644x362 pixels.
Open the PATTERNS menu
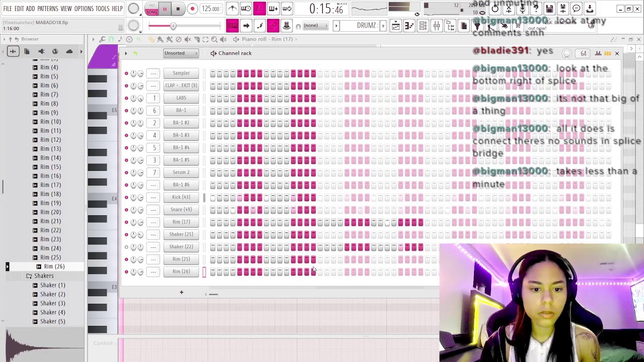pyautogui.click(x=48, y=9)
